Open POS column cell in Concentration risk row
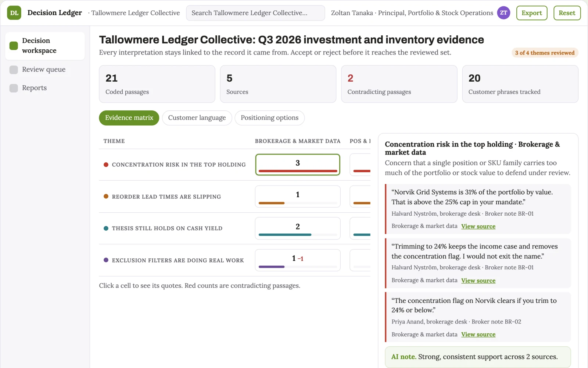The height and width of the screenshot is (368, 588). click(360, 164)
